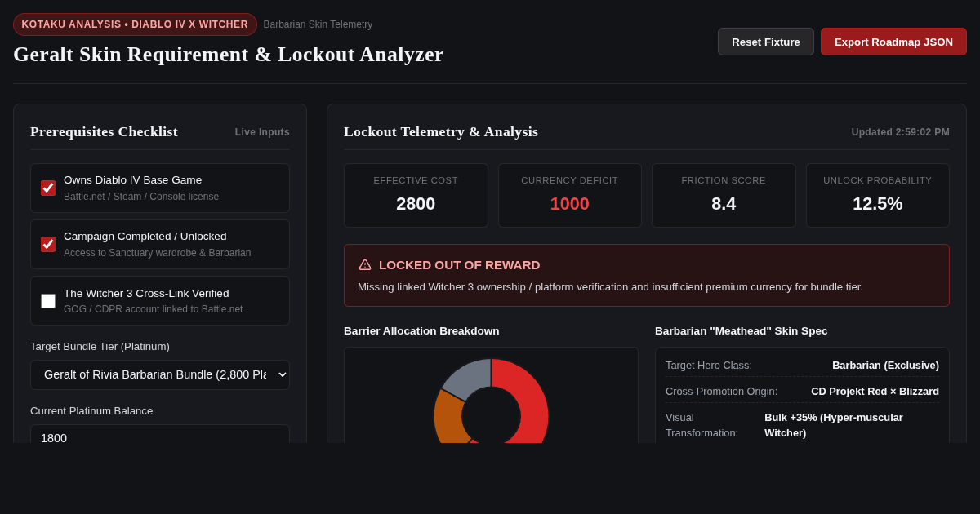Select the Friction Score 8.4 card

[724, 195]
